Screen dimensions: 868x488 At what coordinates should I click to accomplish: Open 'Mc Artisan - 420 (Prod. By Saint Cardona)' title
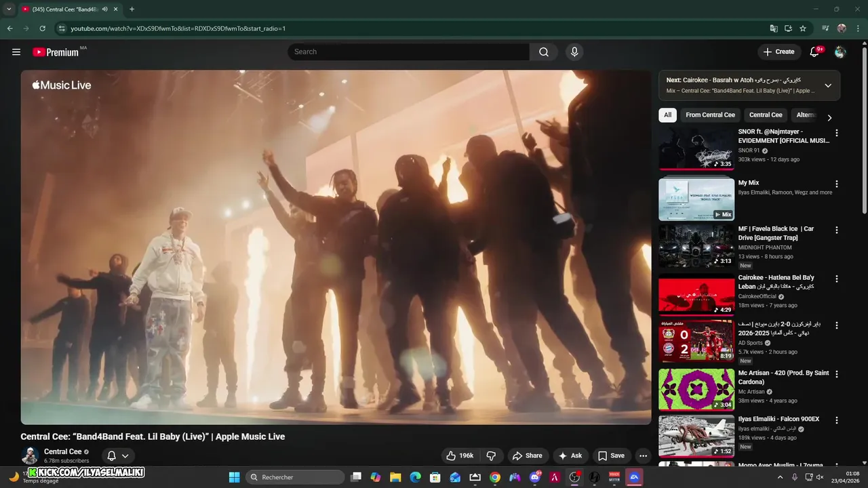[x=783, y=378]
